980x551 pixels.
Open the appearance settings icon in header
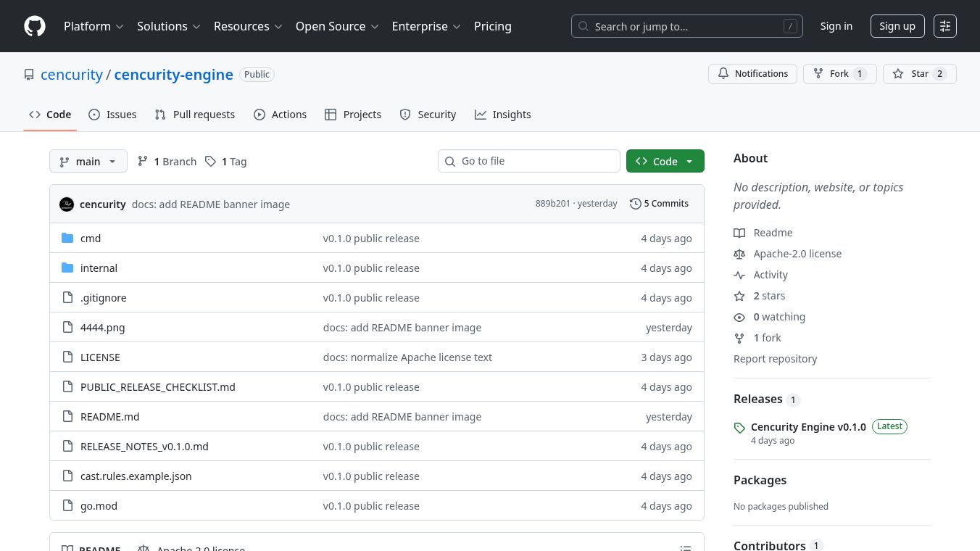944,26
